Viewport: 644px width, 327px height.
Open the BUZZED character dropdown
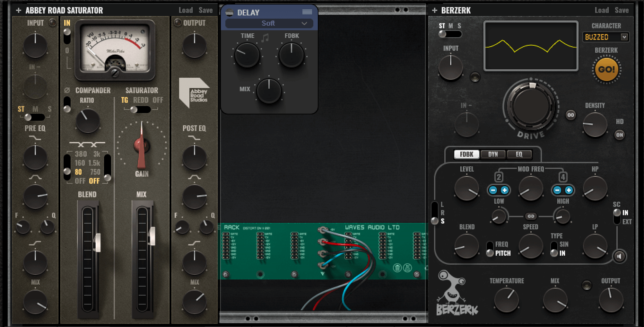[606, 37]
